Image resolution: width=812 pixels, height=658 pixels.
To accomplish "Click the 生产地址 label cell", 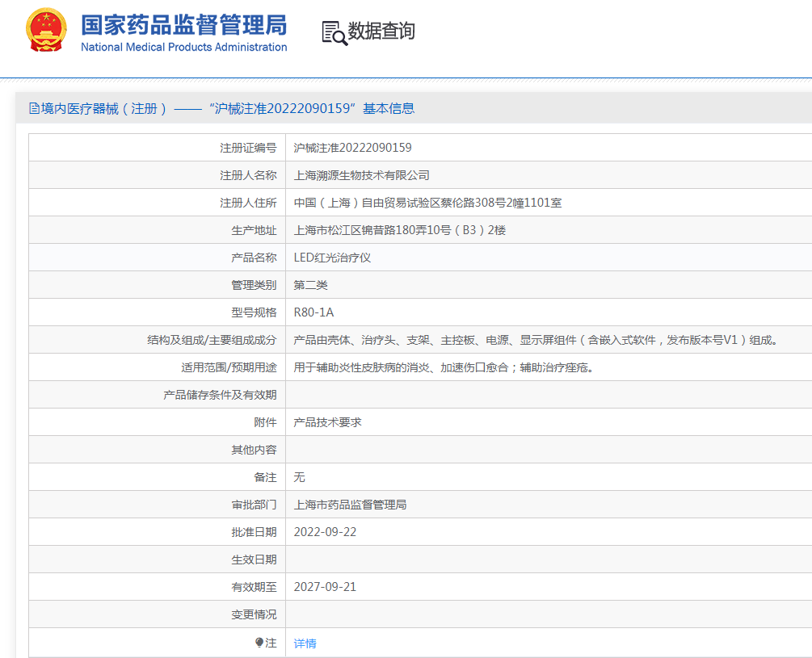I will coord(158,230).
